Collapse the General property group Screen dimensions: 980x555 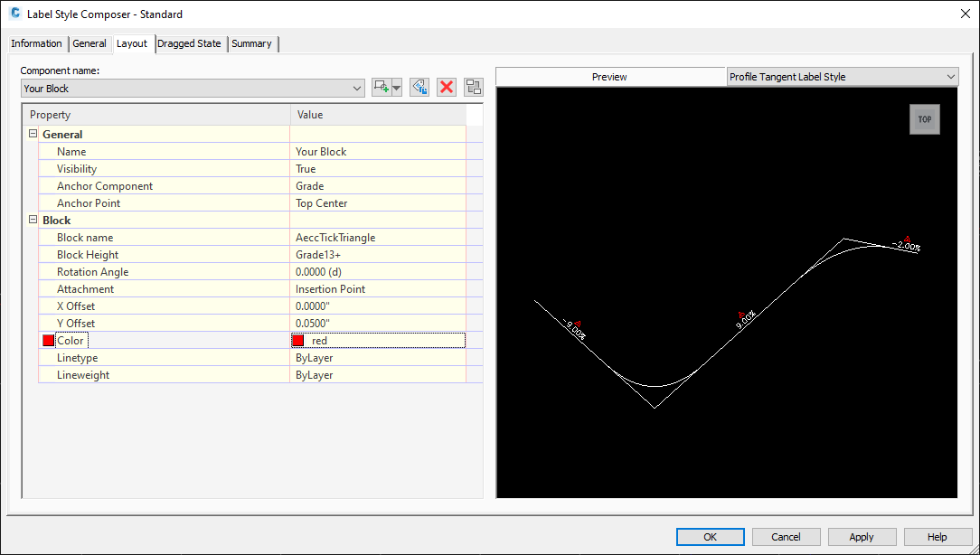pyautogui.click(x=33, y=134)
